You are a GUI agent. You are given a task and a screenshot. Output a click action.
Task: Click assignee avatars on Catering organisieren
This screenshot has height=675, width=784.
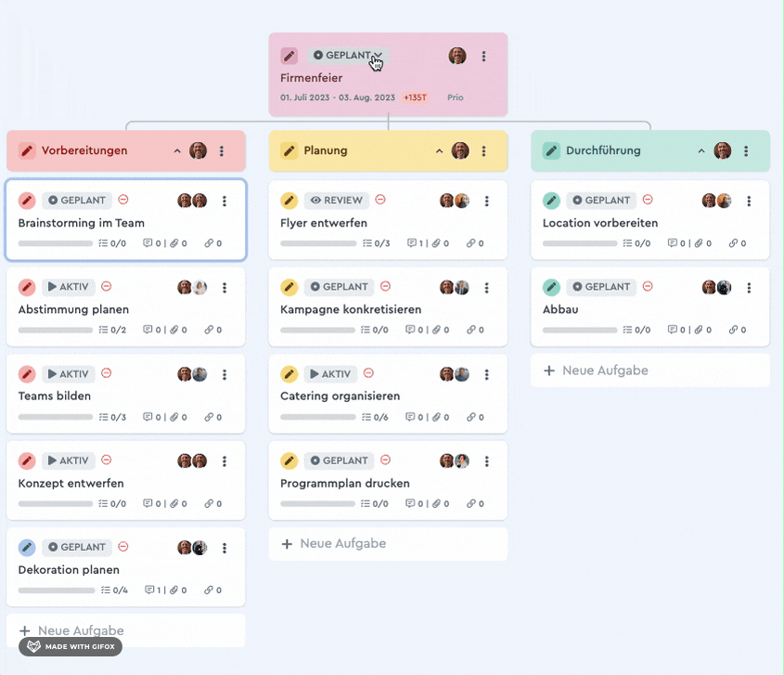pos(454,374)
